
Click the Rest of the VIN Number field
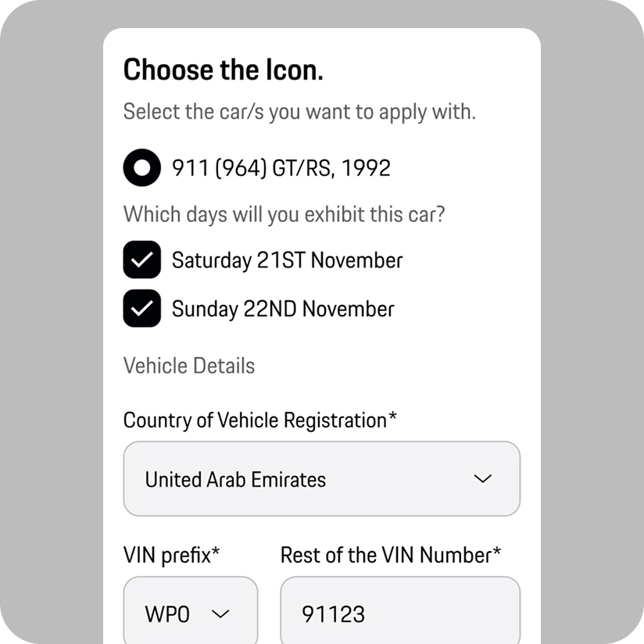pyautogui.click(x=400, y=610)
